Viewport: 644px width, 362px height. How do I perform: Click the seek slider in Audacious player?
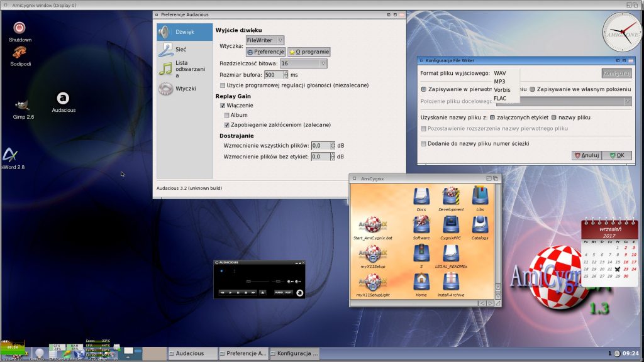point(257,282)
